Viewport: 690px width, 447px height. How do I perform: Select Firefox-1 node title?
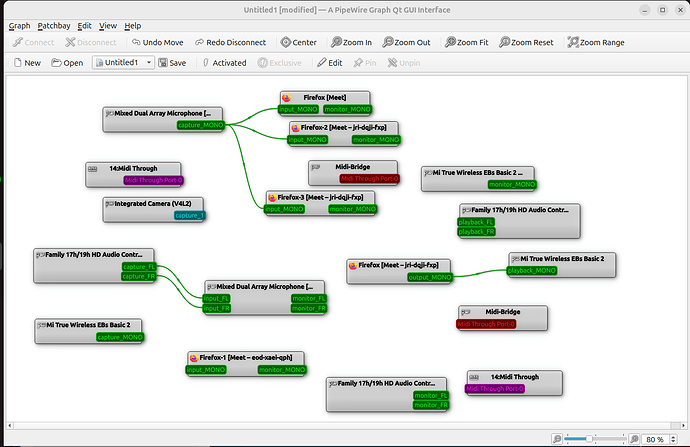(246, 358)
